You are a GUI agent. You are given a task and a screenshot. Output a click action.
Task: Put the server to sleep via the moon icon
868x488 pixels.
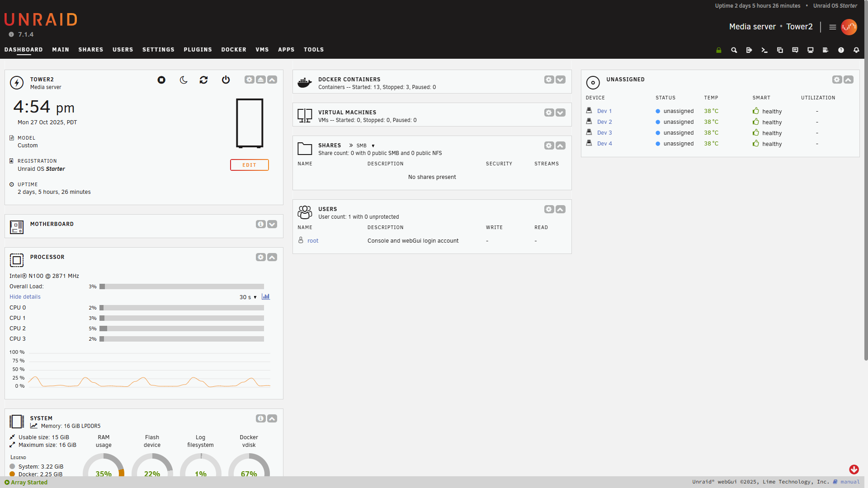(x=184, y=80)
